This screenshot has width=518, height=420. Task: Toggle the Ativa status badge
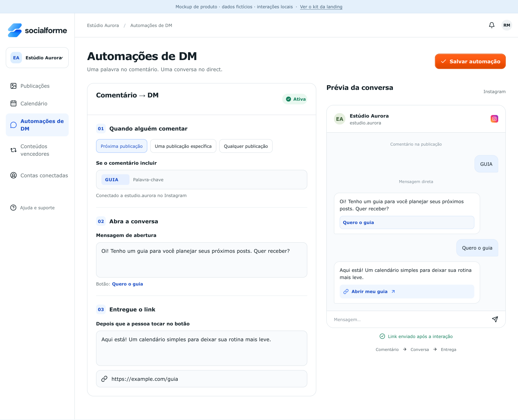tap(295, 99)
